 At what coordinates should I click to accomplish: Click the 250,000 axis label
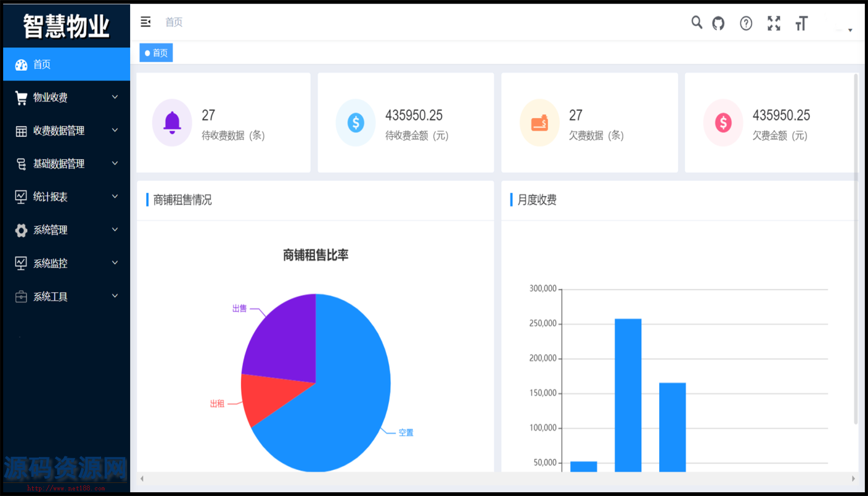tap(543, 324)
